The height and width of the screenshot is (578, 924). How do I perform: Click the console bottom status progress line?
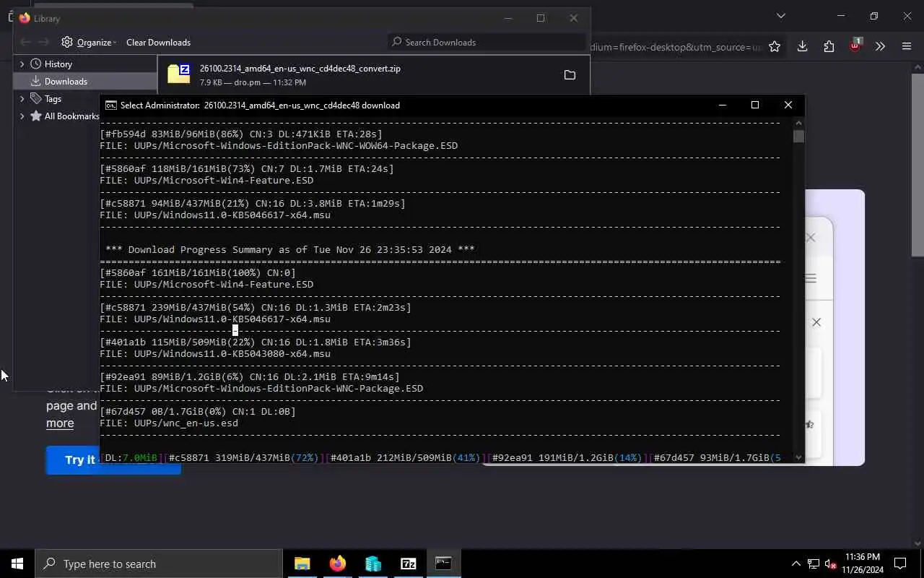[440, 457]
